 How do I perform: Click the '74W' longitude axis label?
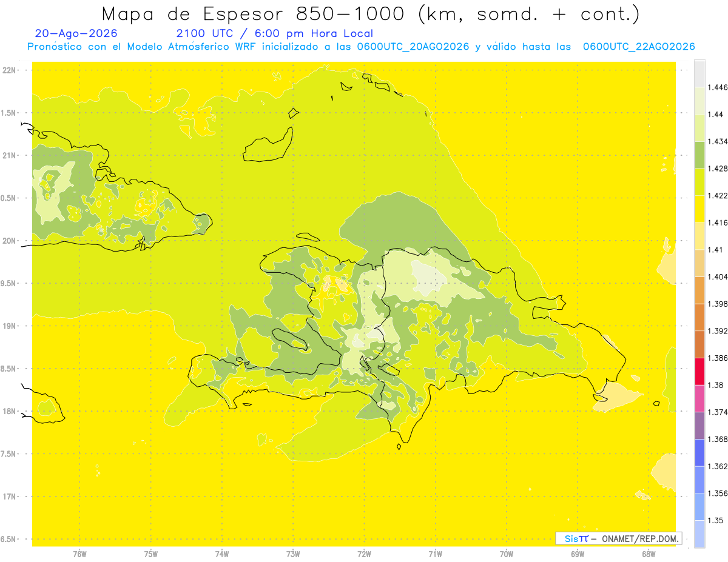222,554
